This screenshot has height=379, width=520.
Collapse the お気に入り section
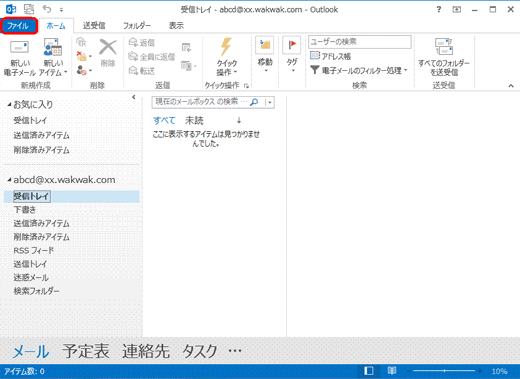(9, 104)
